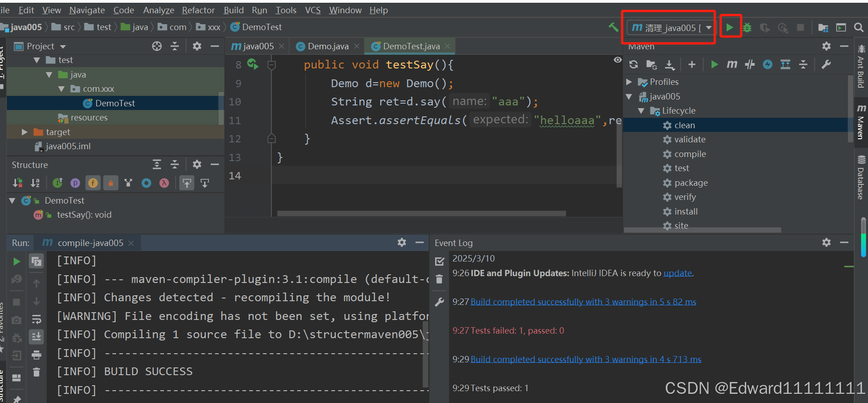Open update link in Event Log
Image resolution: width=868 pixels, height=403 pixels.
[677, 273]
